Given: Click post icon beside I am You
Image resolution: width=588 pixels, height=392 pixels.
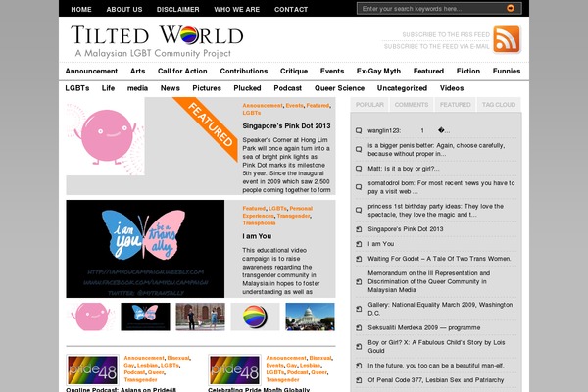Looking at the screenshot, I should (x=359, y=244).
